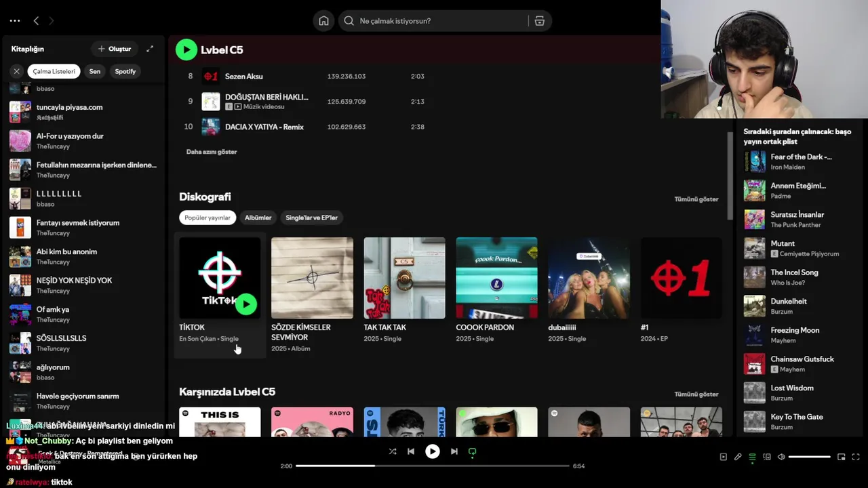Open playlist Abi kim bu anonim
Viewport: 868px width, 488px height.
85,256
